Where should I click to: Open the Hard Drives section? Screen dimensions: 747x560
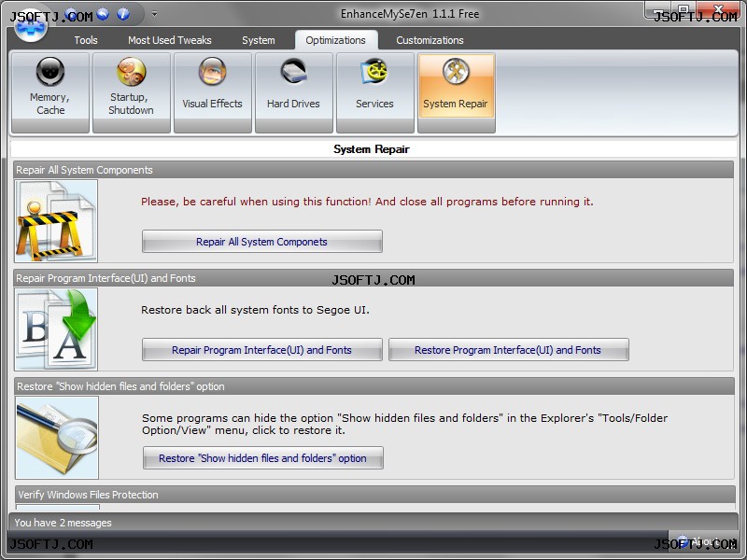pyautogui.click(x=293, y=92)
